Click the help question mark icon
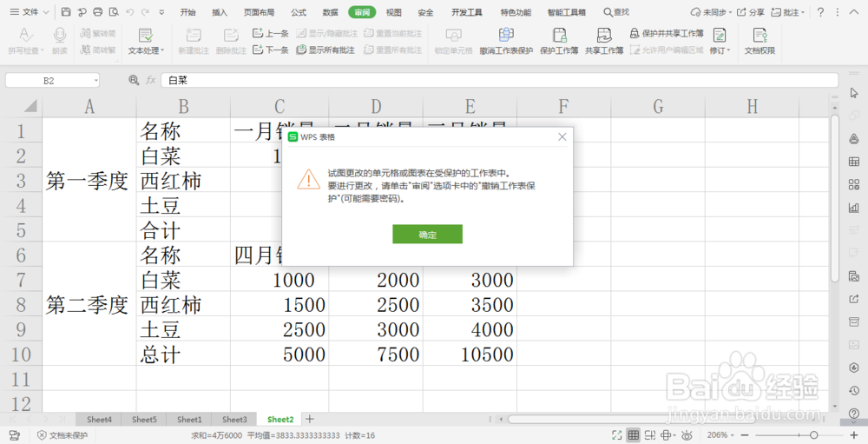 (x=820, y=11)
